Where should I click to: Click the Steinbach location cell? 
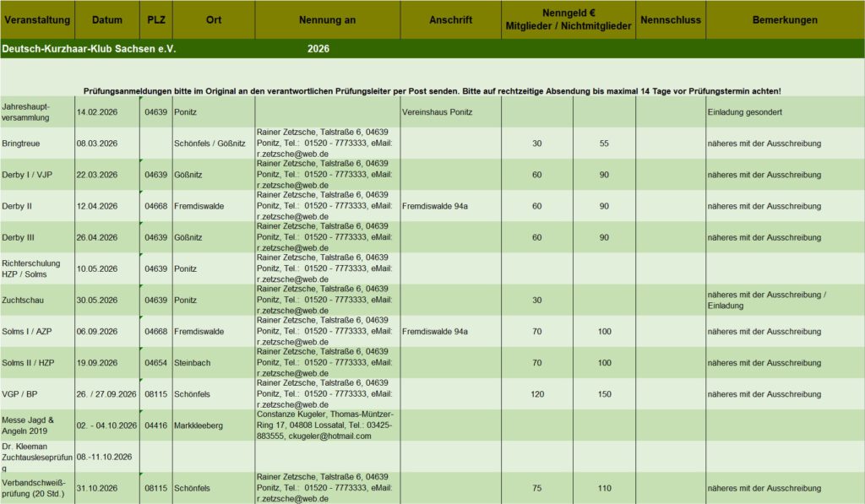click(x=213, y=362)
